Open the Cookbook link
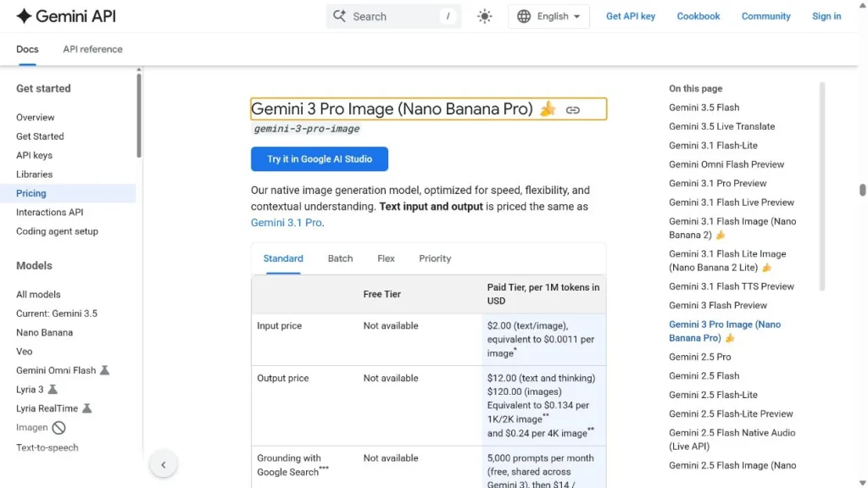Screen dimensions: 868x488 (698, 16)
